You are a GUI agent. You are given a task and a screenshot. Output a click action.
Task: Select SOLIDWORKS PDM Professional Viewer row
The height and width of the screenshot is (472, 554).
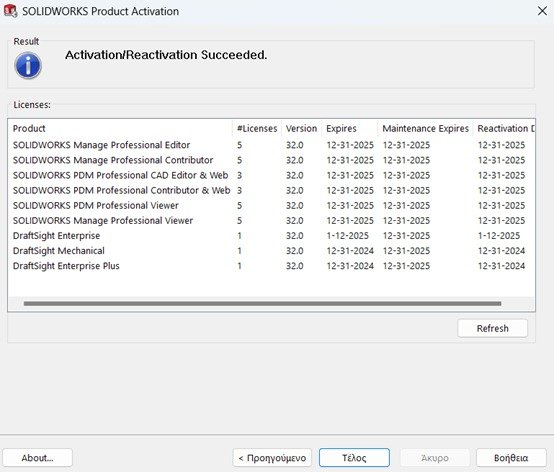point(271,205)
